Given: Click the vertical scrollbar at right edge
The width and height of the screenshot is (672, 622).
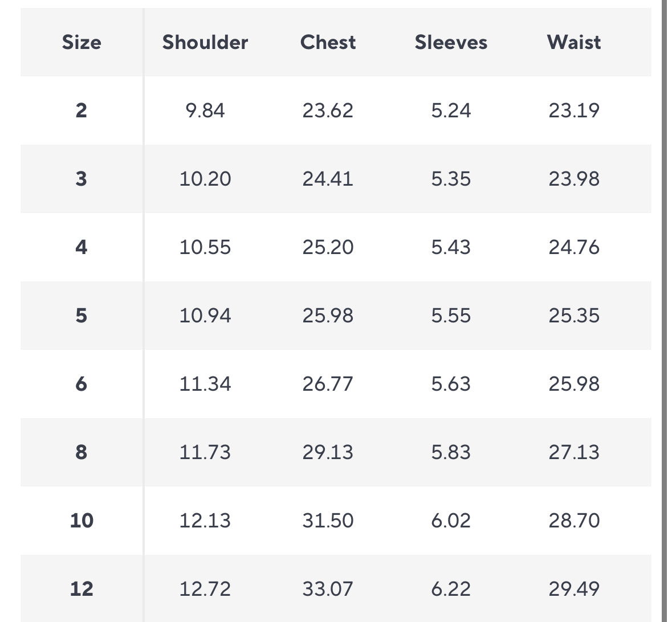Looking at the screenshot, I should click(664, 311).
